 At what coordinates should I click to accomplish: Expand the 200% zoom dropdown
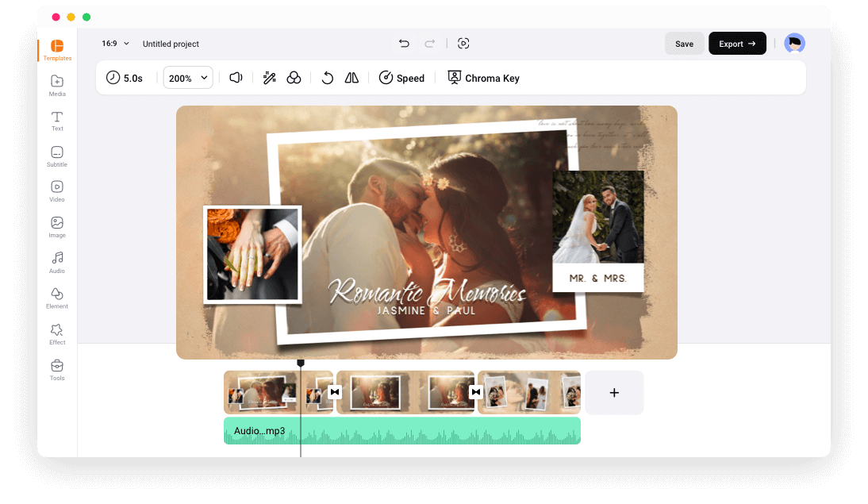(x=187, y=77)
